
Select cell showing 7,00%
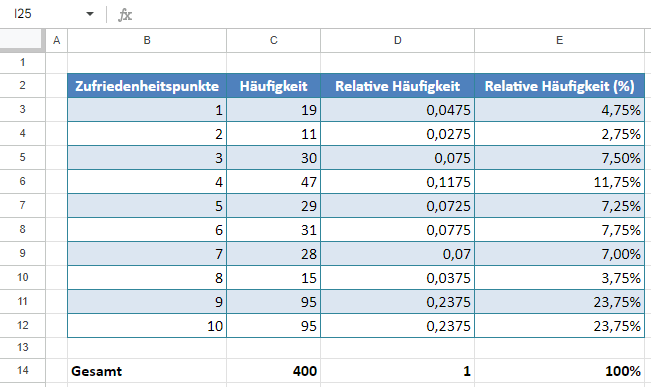point(559,254)
